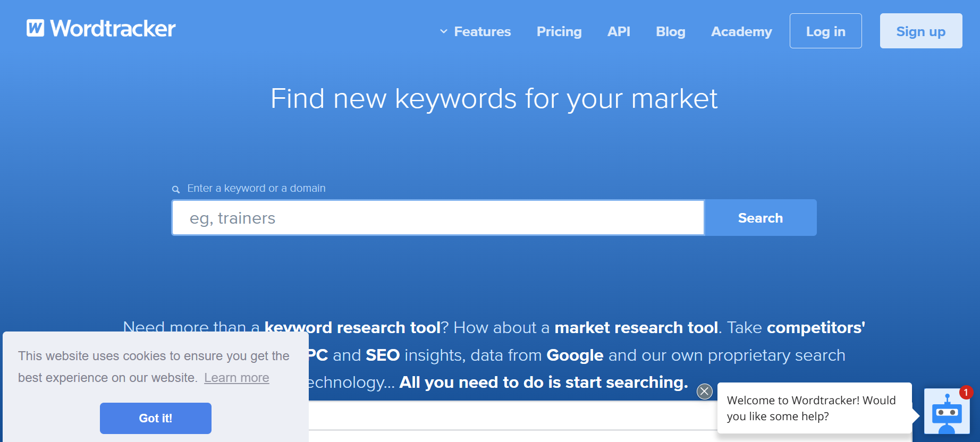The image size is (980, 442).
Task: Open the Features menu
Action: (x=481, y=31)
